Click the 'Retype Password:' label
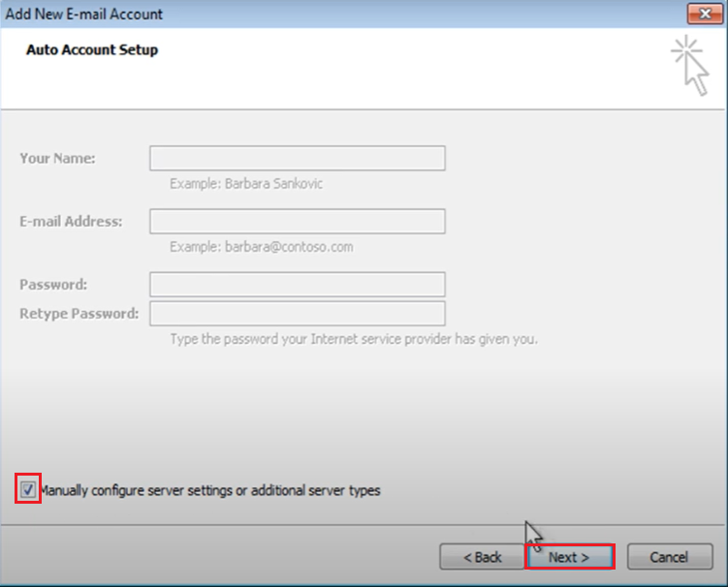This screenshot has width=728, height=587. (79, 314)
